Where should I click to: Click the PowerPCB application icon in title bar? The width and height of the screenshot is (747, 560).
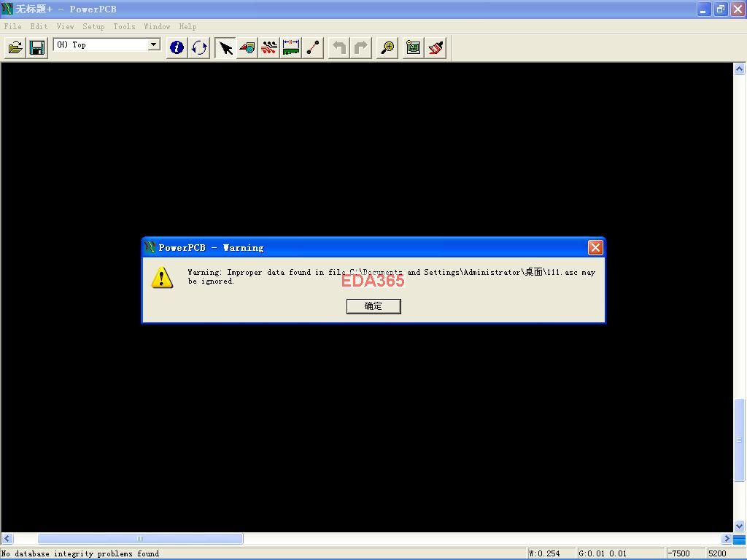(7, 9)
